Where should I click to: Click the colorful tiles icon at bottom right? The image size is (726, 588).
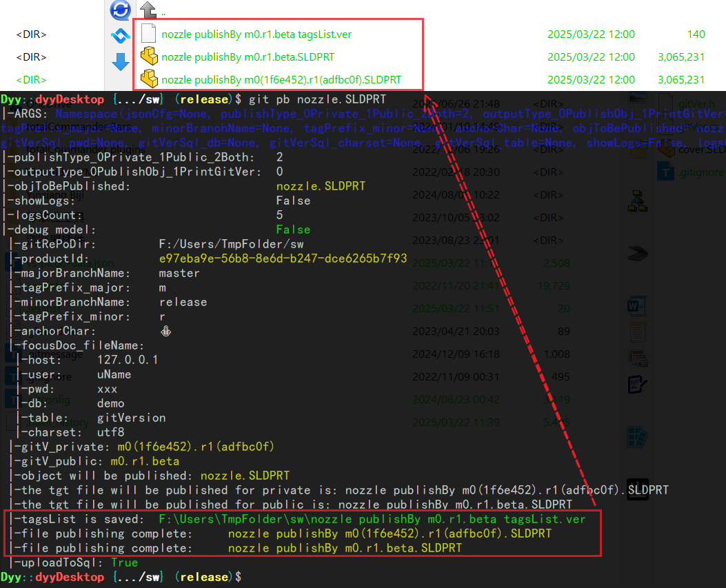click(636, 436)
